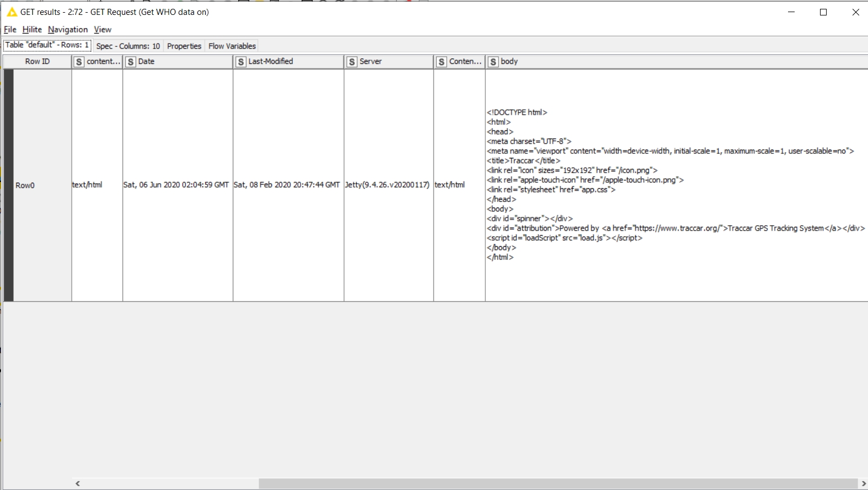Screen dimensions: 868x490
Task: Click the String type icon of Server column
Action: tap(352, 62)
